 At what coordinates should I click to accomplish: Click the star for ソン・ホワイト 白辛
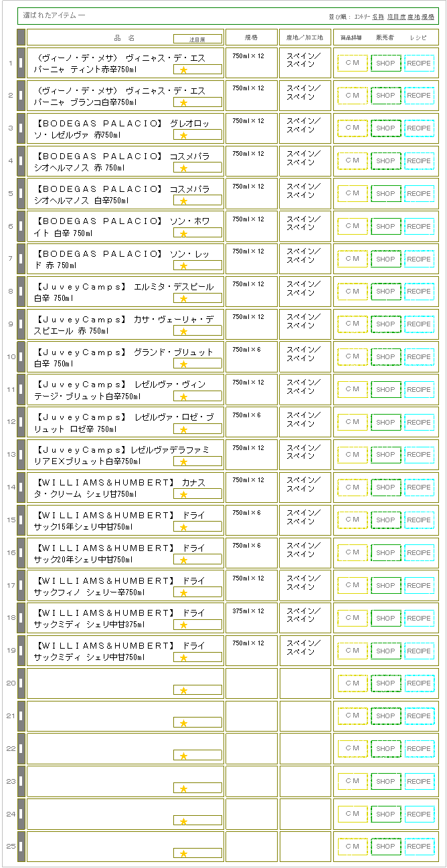(x=183, y=233)
